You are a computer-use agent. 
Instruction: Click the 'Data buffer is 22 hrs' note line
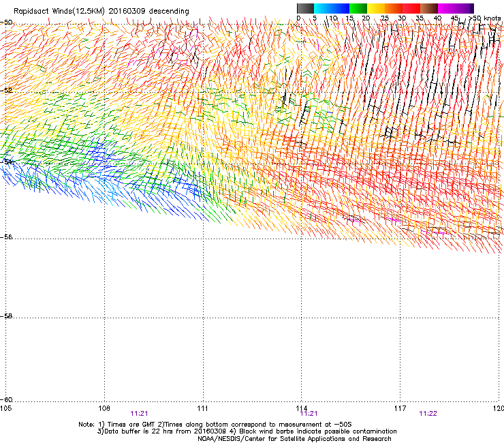(247, 431)
